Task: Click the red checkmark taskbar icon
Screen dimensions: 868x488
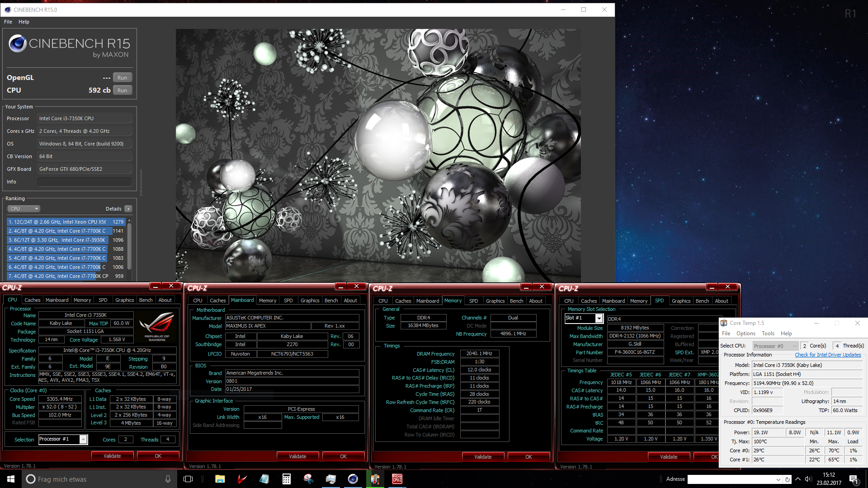Action: (x=242, y=479)
